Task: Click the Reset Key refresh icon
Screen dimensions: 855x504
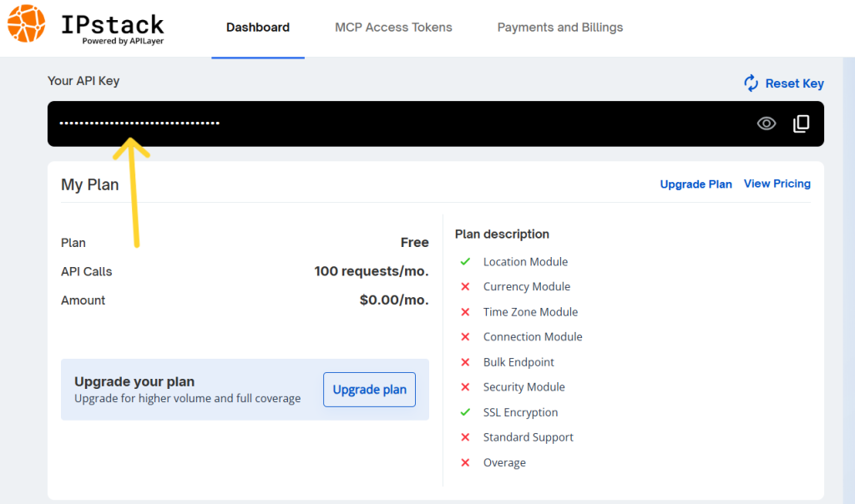Action: tap(751, 83)
